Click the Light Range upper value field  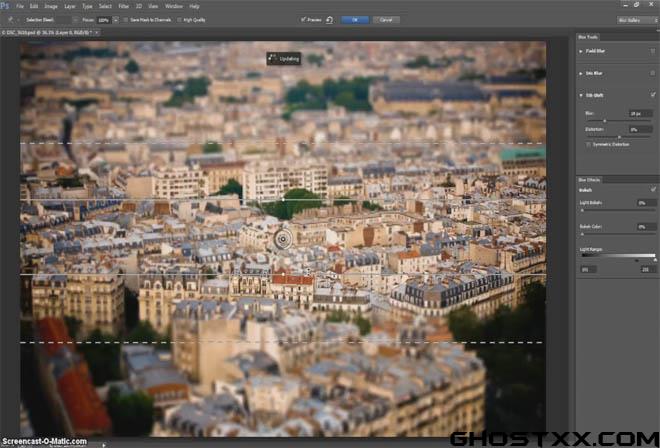point(648,269)
